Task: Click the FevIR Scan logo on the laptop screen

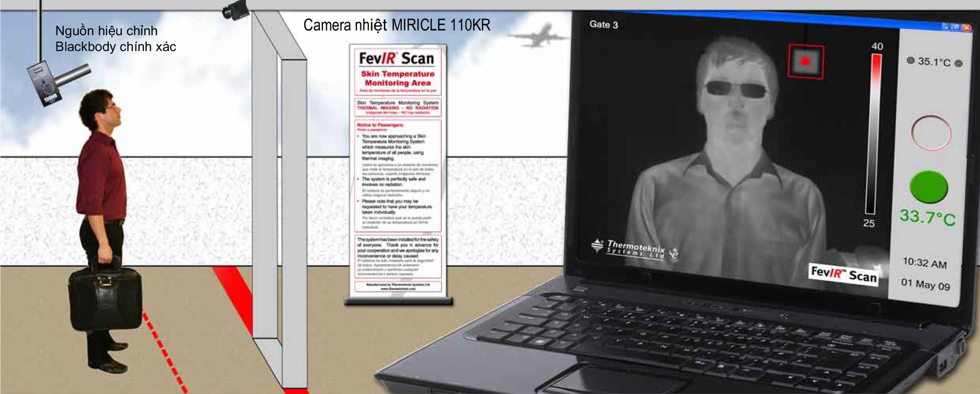Action: click(843, 274)
